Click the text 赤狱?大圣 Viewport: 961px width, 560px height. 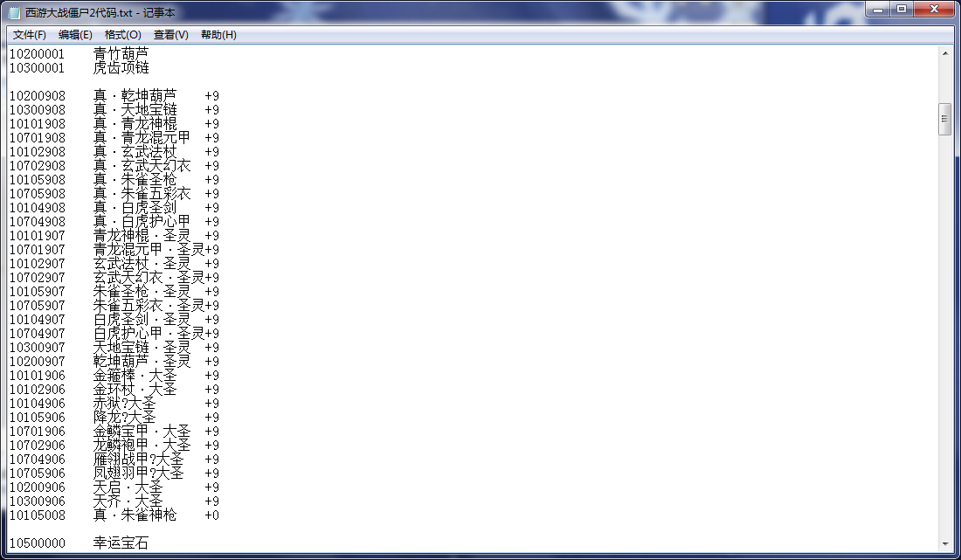click(x=124, y=404)
